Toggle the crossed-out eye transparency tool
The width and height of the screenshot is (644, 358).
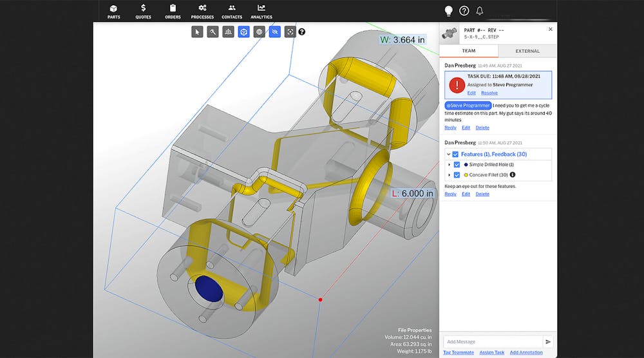275,32
